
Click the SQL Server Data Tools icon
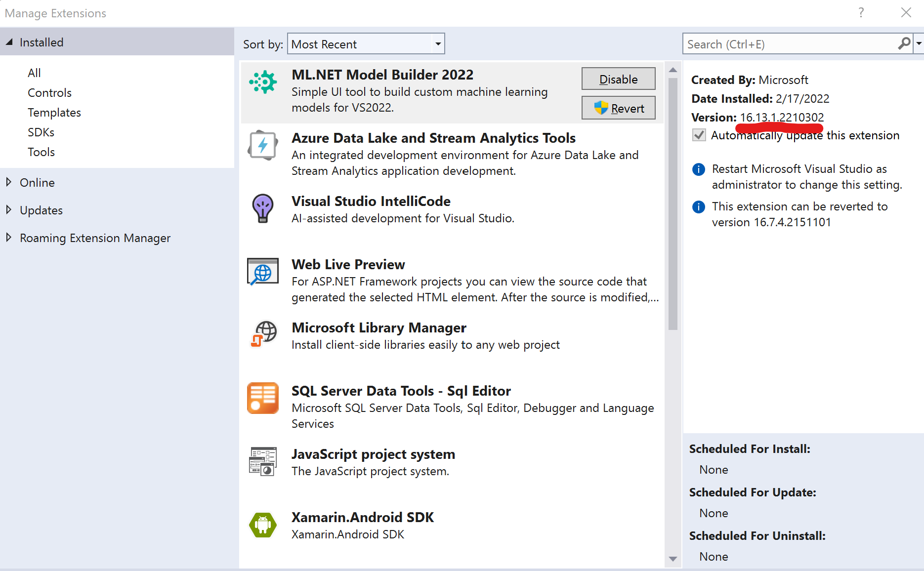pyautogui.click(x=262, y=399)
